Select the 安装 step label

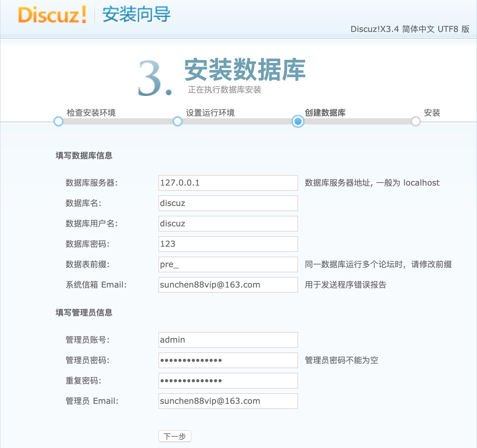coord(432,113)
